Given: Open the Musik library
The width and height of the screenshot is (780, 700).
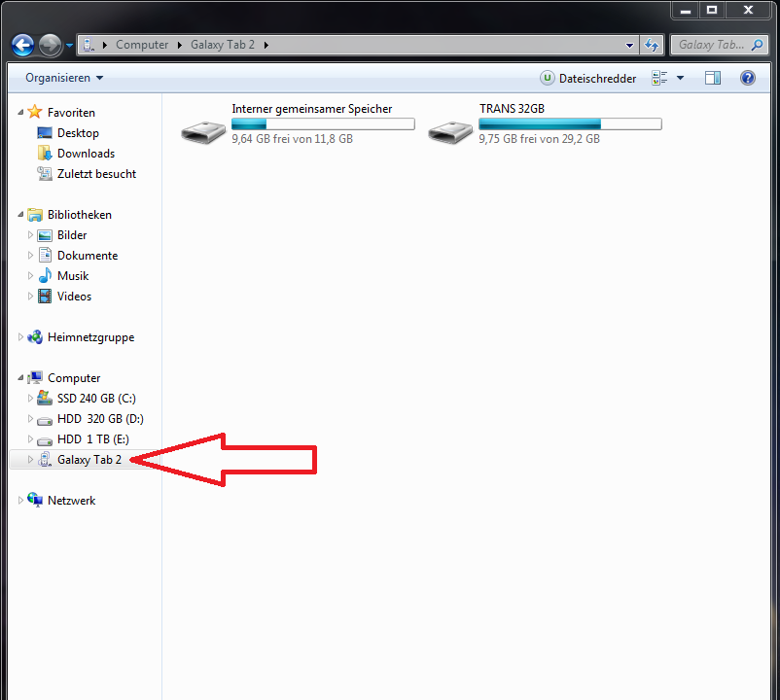Looking at the screenshot, I should coord(73,276).
